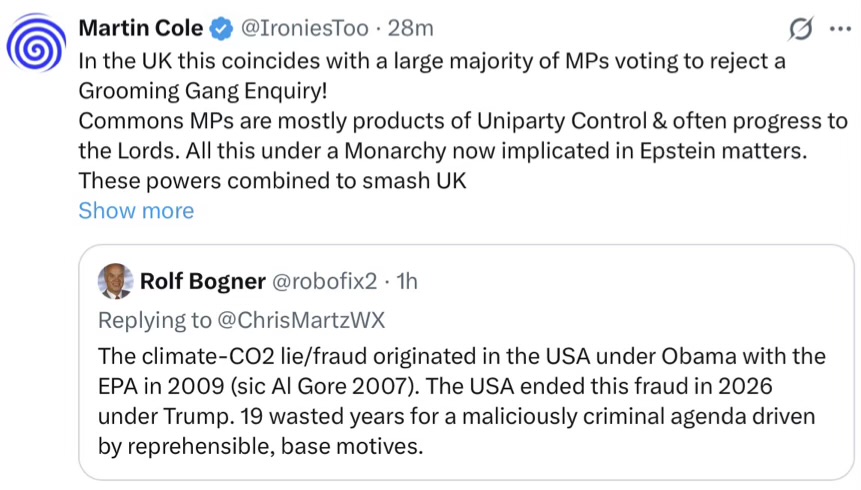Click the Grok slashed-circle icon on the post
Viewport: 861px width, 490px height.
click(799, 29)
